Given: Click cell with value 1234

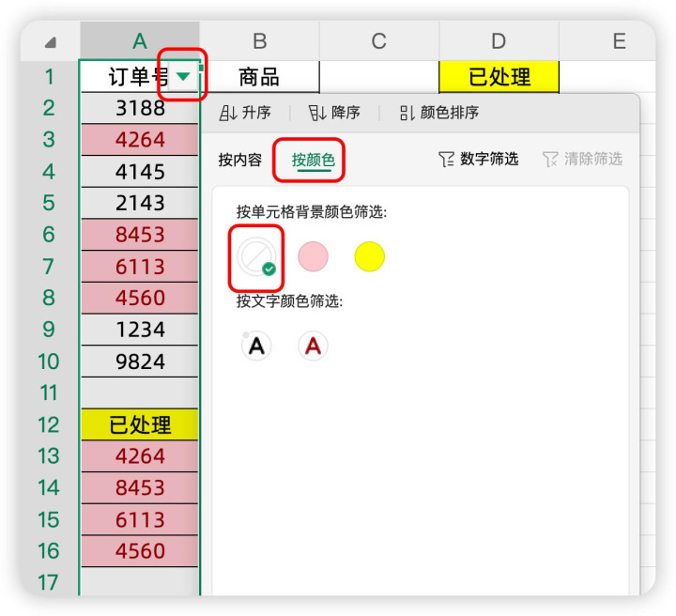Looking at the screenshot, I should (x=140, y=330).
